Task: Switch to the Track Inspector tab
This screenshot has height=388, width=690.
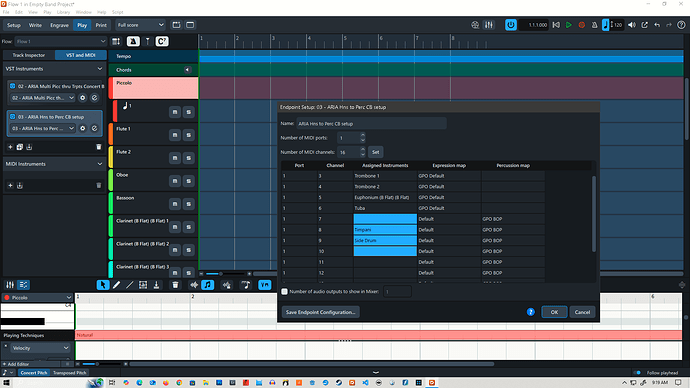Action: coord(29,55)
